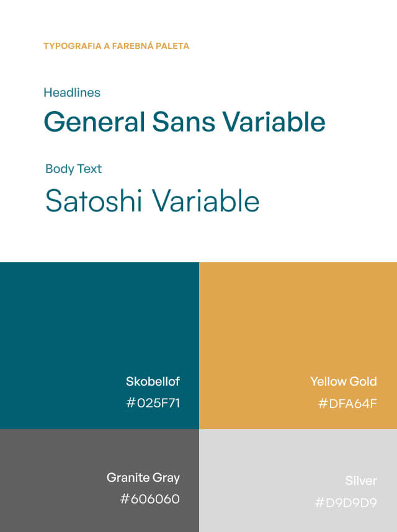The height and width of the screenshot is (532, 397).
Task: Select the Satoshi Variable font sample
Action: click(153, 200)
